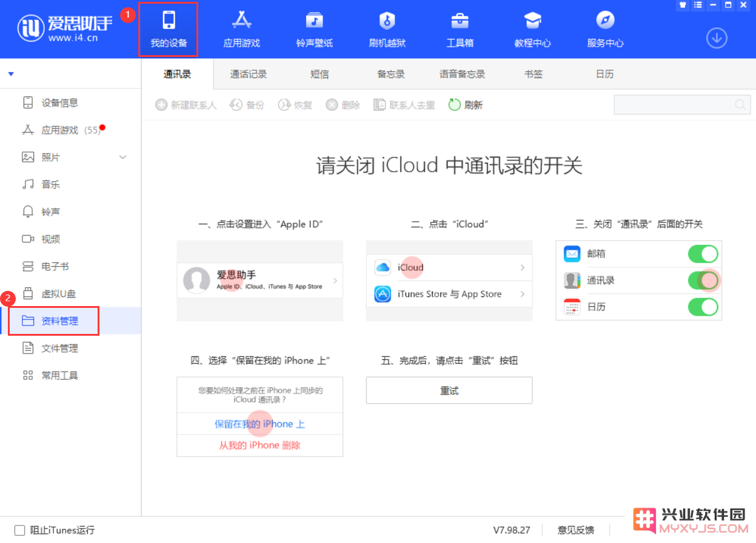The image size is (756, 543).
Task: Open 刷机越狱 in the top navigation
Action: tap(387, 29)
